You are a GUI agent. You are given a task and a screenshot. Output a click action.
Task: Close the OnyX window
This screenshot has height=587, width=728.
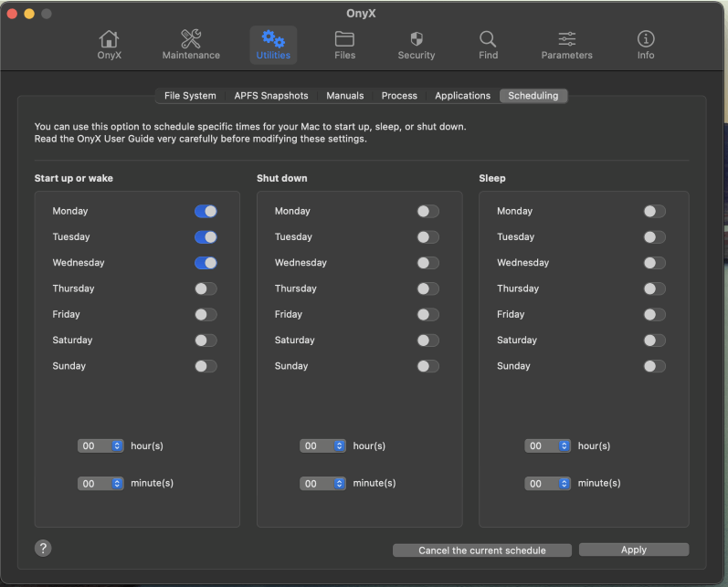[x=12, y=14]
